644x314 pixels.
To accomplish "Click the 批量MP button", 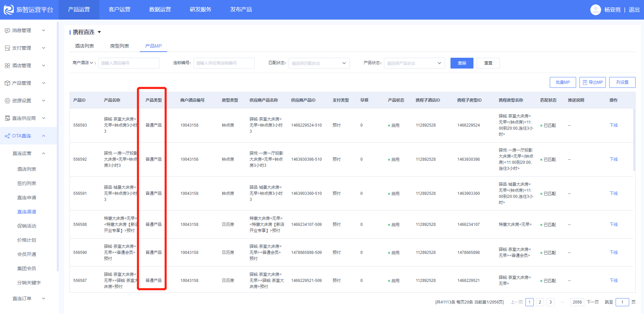I will click(563, 82).
